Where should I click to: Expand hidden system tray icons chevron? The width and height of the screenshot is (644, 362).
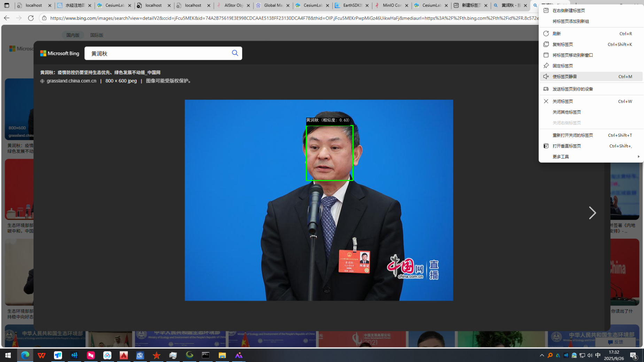pyautogui.click(x=542, y=355)
